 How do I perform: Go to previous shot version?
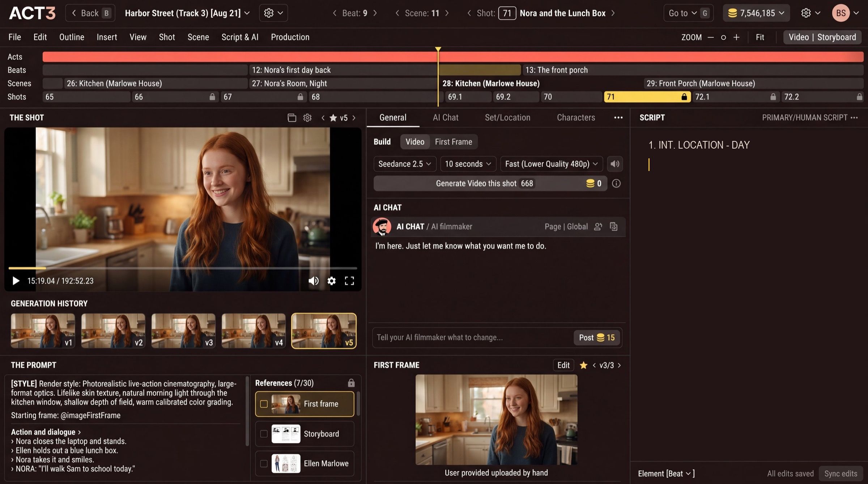tap(323, 118)
